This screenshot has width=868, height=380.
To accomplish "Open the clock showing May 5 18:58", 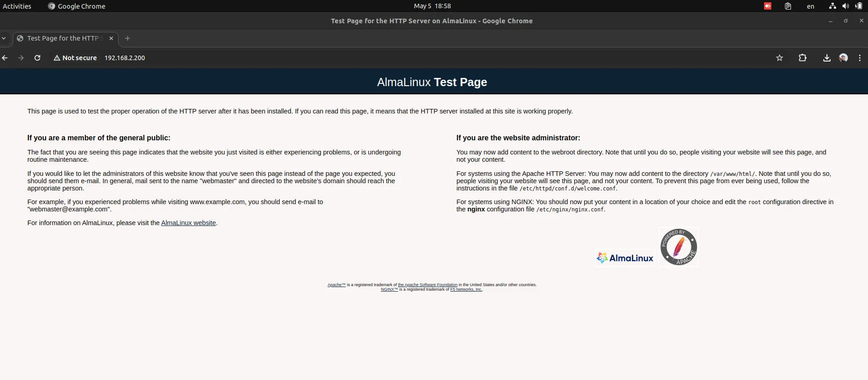I will [432, 6].
